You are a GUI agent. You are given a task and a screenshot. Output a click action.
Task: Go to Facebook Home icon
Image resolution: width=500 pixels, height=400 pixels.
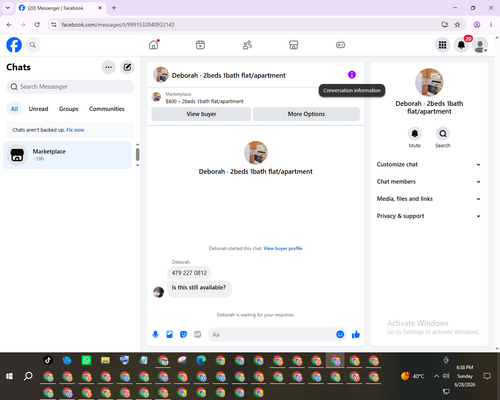(154, 45)
